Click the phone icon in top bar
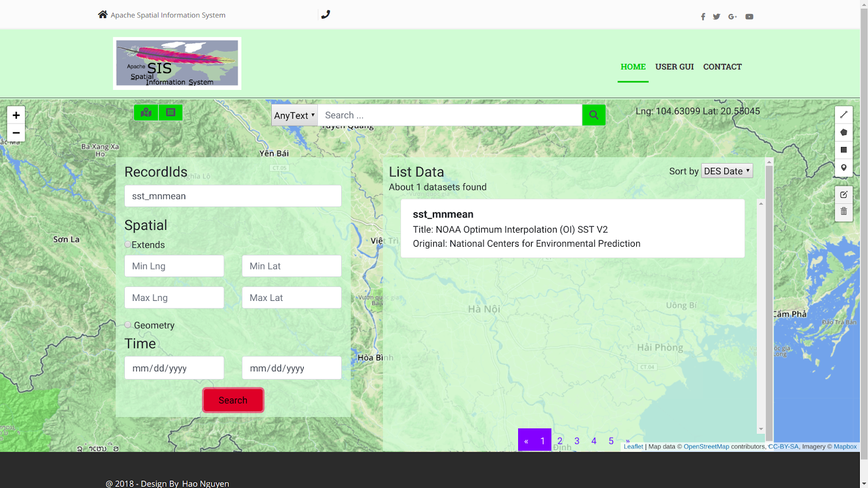Screen dimensions: 868x488 (325, 15)
